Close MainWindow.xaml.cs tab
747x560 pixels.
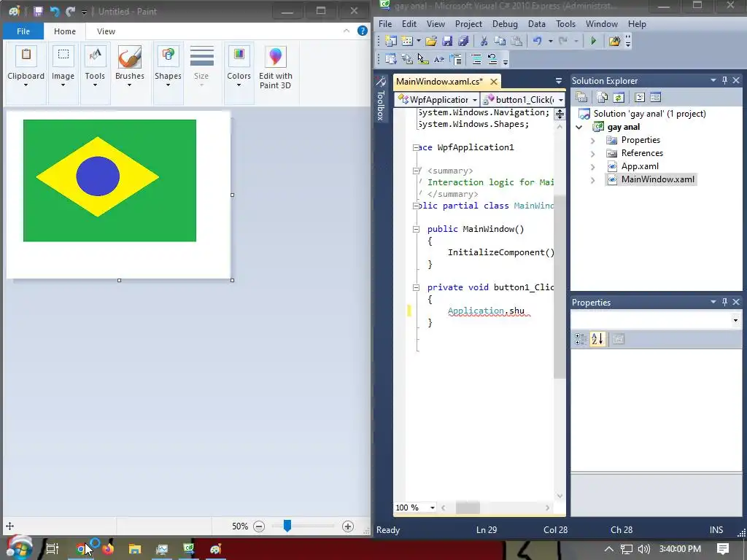pos(494,82)
